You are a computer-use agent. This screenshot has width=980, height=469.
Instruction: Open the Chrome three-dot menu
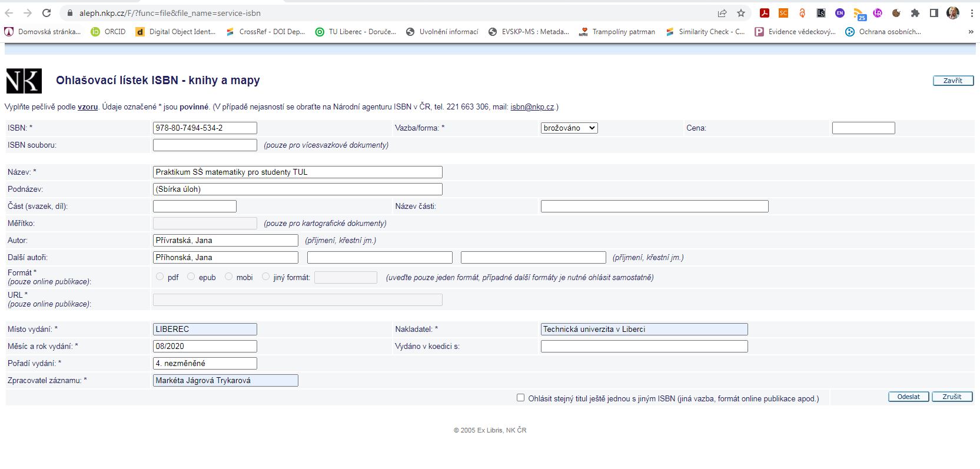(972, 13)
